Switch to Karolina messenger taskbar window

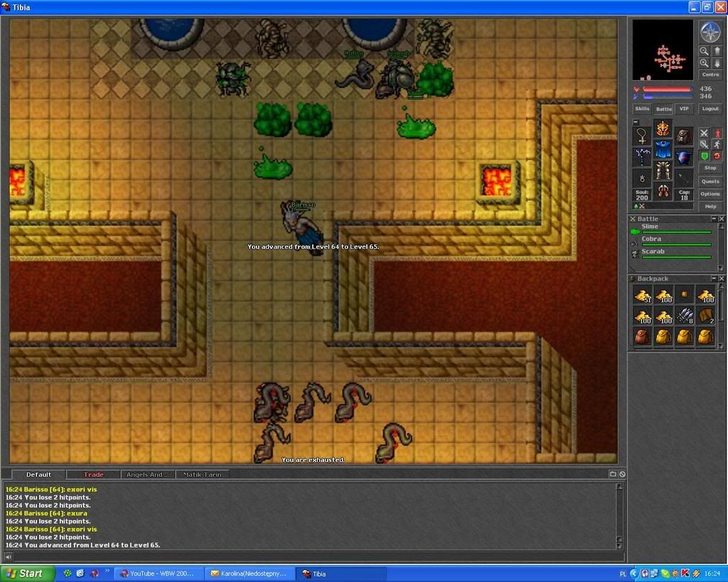pyautogui.click(x=251, y=573)
